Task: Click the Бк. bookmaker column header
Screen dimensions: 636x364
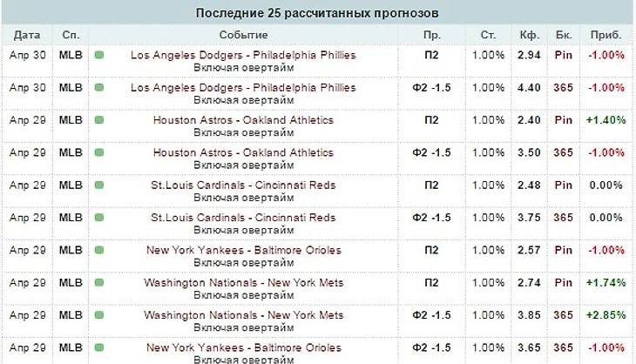Action: tap(562, 35)
